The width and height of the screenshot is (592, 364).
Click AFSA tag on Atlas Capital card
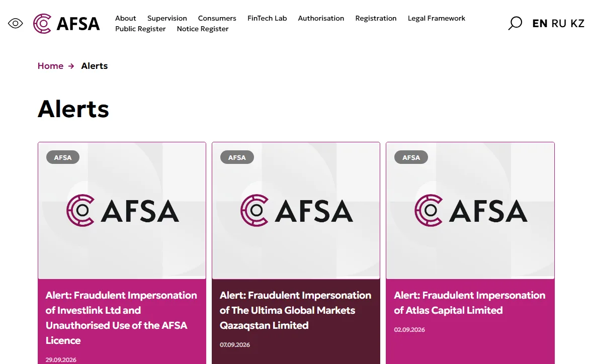411,157
